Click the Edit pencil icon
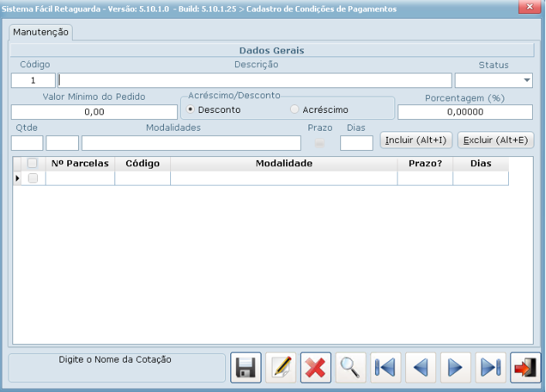The image size is (546, 392). pyautogui.click(x=281, y=368)
